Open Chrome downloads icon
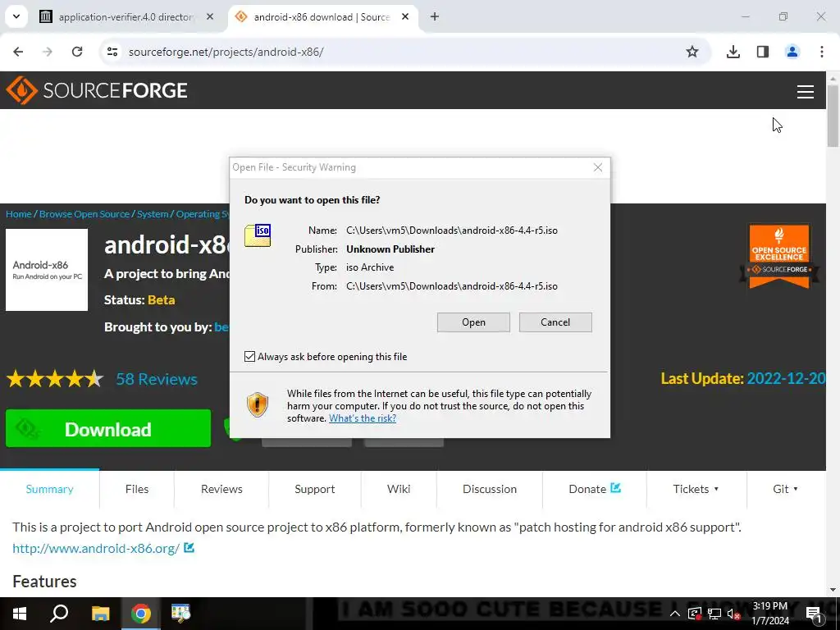 (733, 52)
